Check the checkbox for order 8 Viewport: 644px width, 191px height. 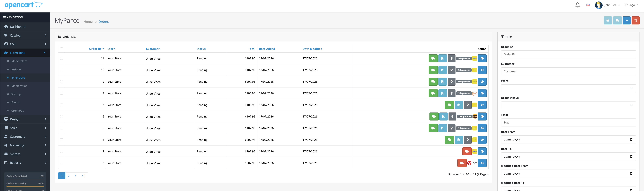coord(62,93)
